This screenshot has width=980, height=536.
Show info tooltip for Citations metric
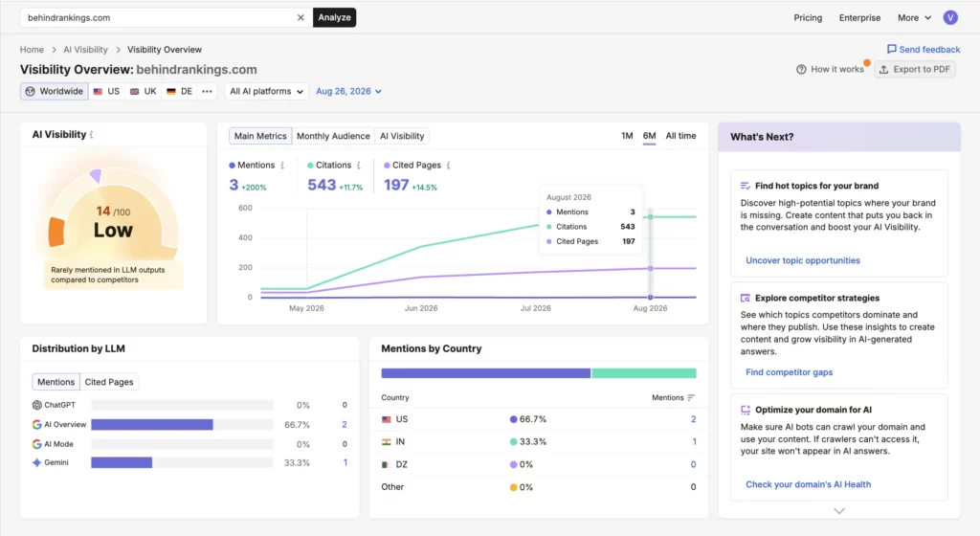[359, 166]
